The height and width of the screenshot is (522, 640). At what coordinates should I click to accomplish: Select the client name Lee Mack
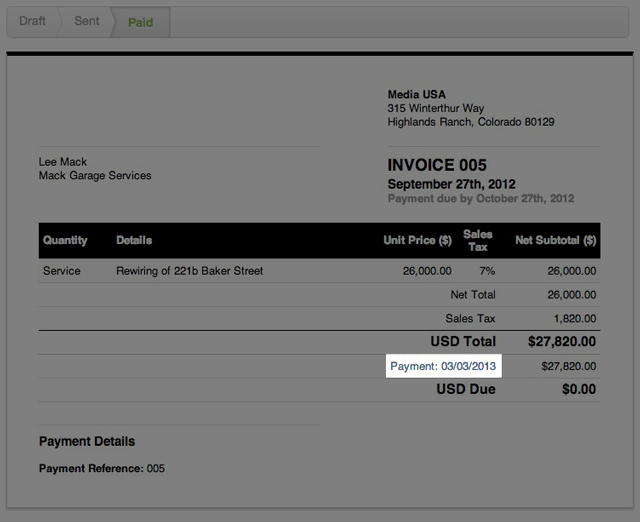tap(63, 162)
